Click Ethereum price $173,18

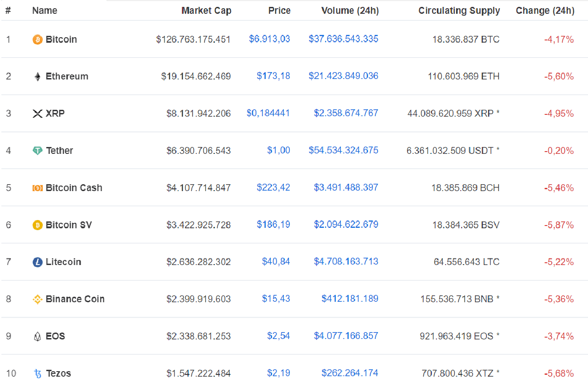click(x=273, y=76)
